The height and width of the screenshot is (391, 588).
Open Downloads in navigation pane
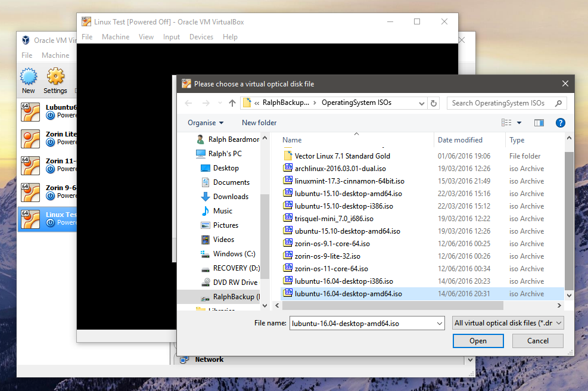tap(231, 197)
